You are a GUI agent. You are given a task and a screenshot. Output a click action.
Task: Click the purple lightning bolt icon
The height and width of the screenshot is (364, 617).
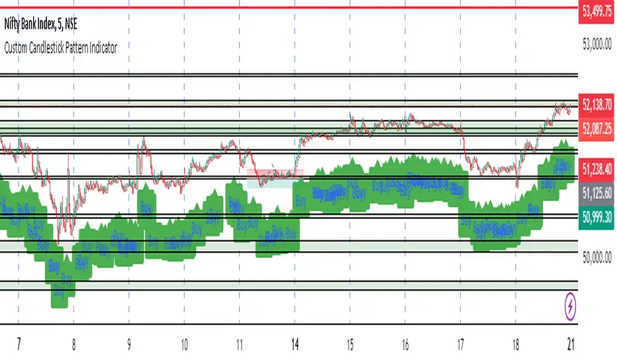[x=570, y=306]
